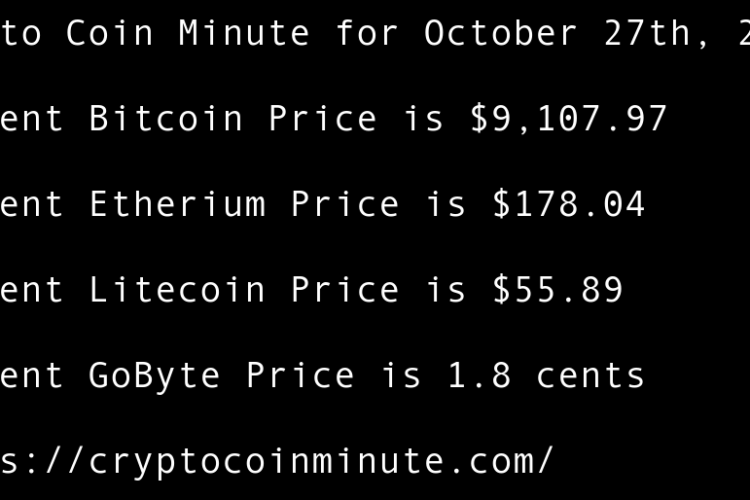The image size is (750, 500).
Task: Click the word Minute in the title
Action: coord(244,33)
